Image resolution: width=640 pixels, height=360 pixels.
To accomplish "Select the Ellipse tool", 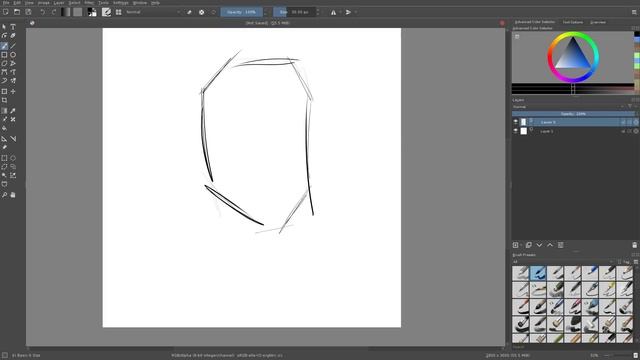I will pos(13,55).
